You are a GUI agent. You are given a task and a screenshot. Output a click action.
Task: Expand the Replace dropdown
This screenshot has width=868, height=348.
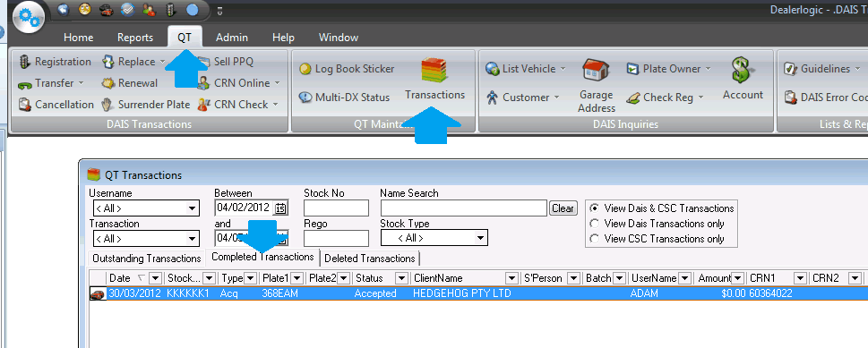pyautogui.click(x=162, y=62)
